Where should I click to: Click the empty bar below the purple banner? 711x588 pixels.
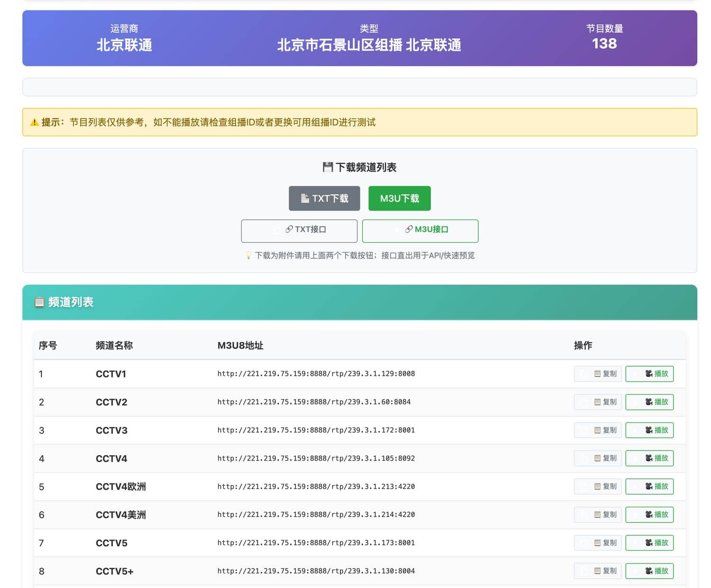360,87
